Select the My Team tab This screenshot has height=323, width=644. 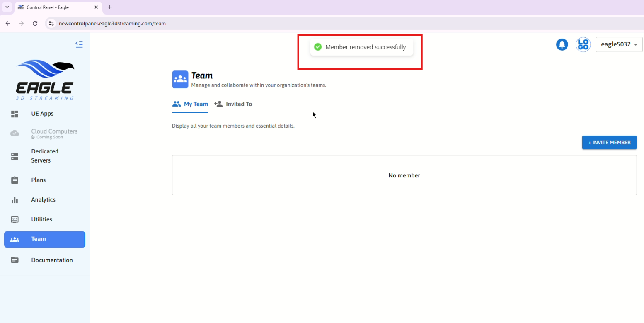tap(190, 104)
